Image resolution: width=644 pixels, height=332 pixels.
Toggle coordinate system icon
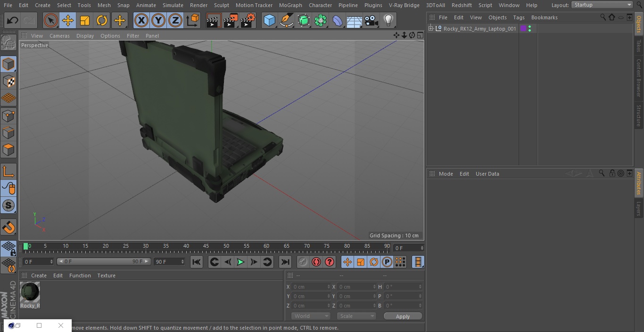pyautogui.click(x=193, y=21)
